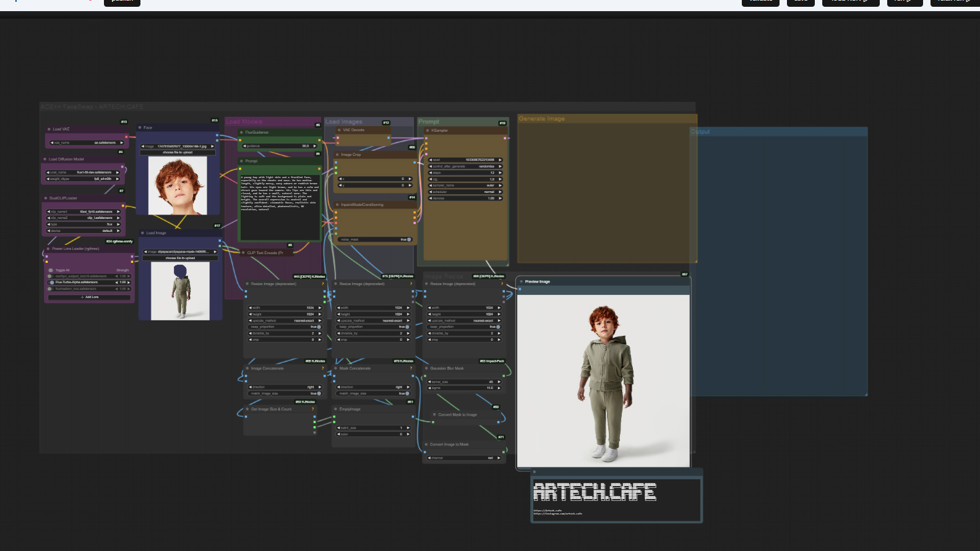
Task: Click the Preview Image node collapse dot
Action: click(521, 282)
